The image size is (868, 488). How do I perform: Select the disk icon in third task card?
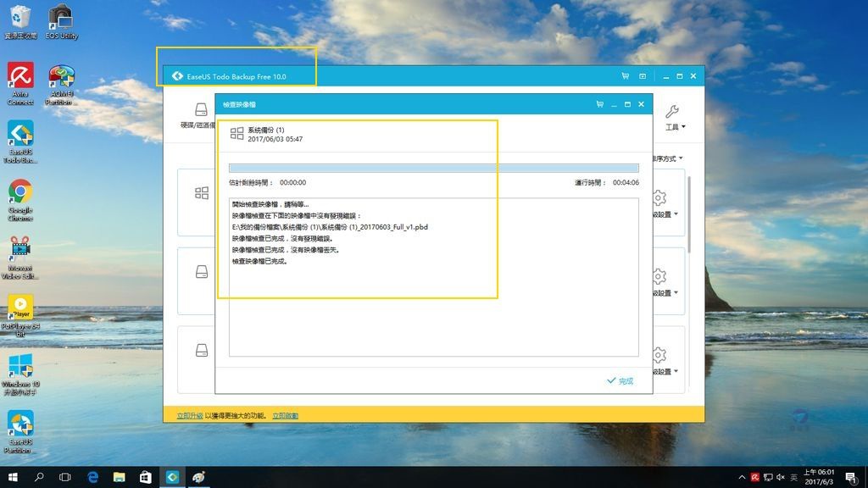pos(202,350)
